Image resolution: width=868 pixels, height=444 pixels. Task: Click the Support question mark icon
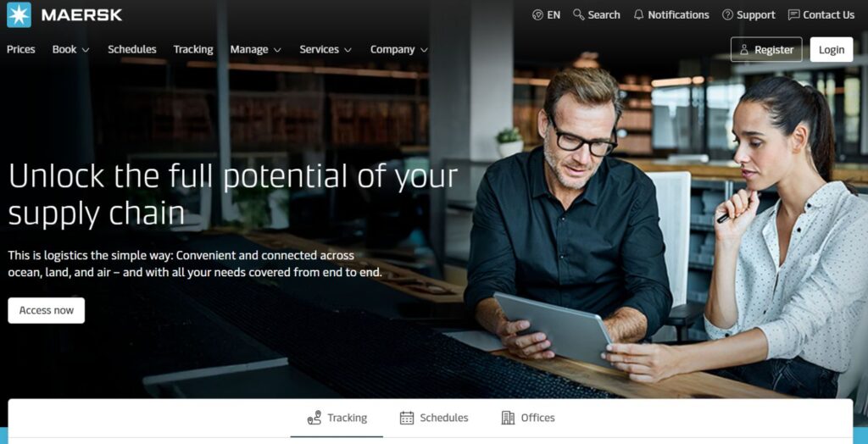tap(727, 15)
